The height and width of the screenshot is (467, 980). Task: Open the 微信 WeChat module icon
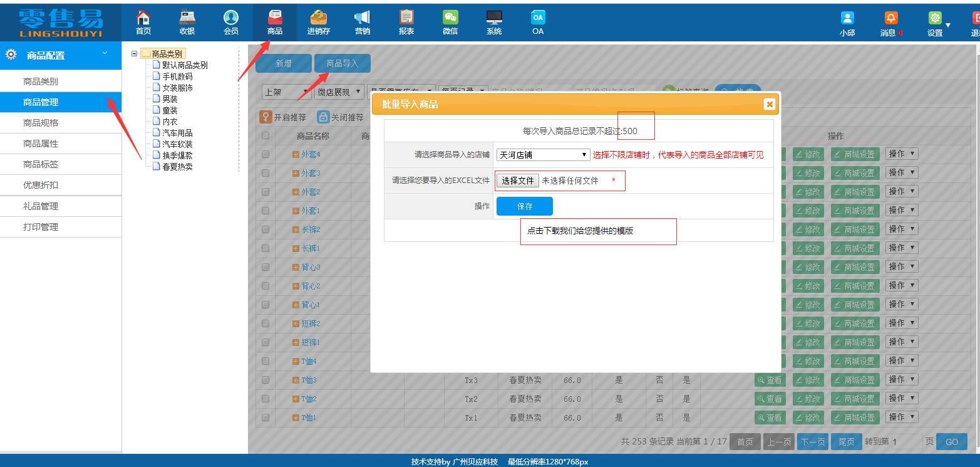point(450,22)
